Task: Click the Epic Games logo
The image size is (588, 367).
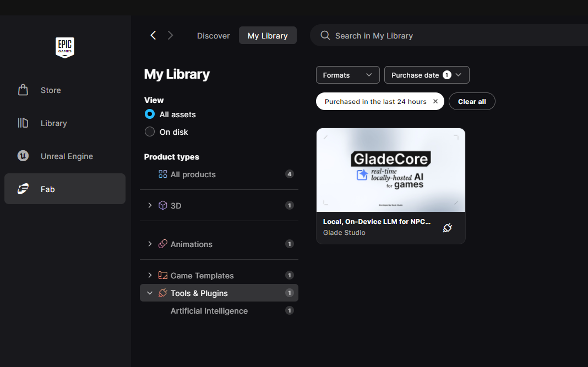Action: [65, 48]
